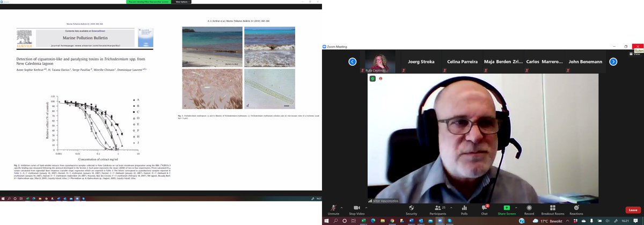Show previous participants with left arrow
The image size is (644, 225).
pyautogui.click(x=353, y=62)
